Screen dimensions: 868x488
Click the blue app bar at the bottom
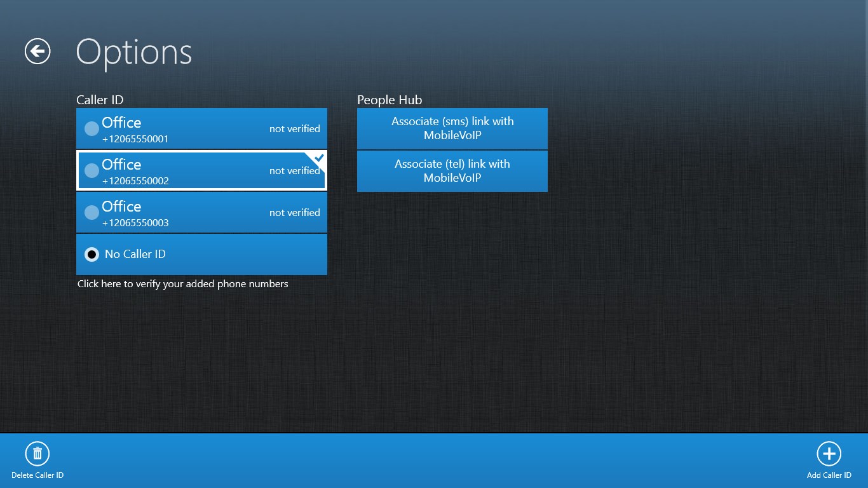pos(434,459)
